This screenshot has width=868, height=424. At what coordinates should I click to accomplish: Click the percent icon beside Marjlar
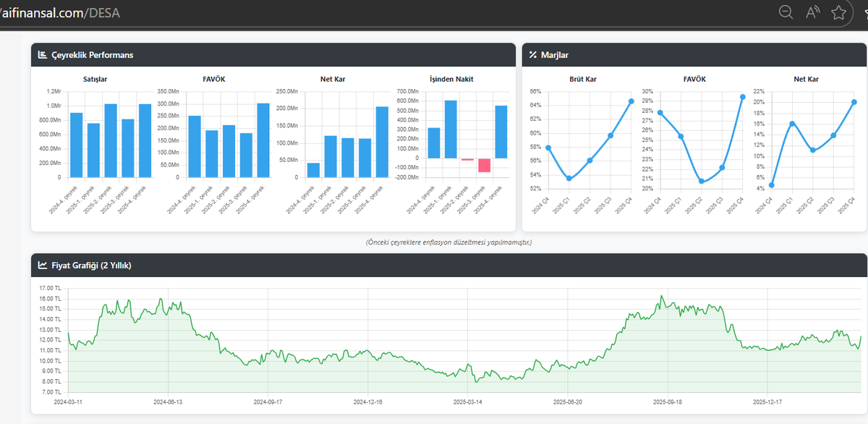[x=533, y=55]
